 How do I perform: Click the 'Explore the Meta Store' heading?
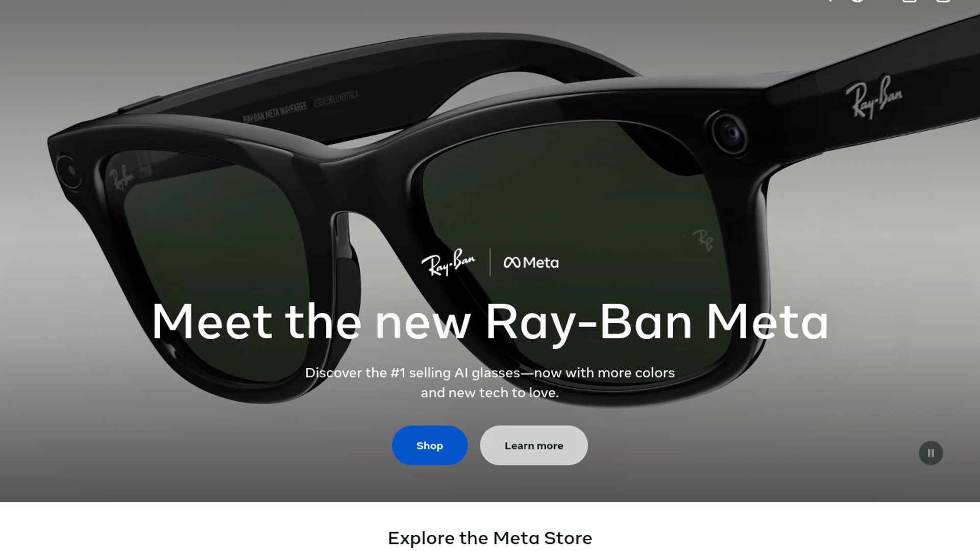pyautogui.click(x=490, y=538)
